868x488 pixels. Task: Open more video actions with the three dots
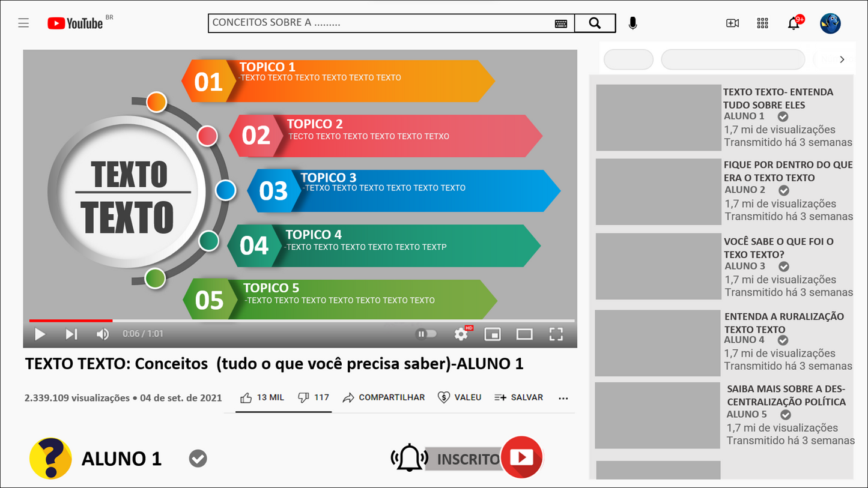point(563,397)
